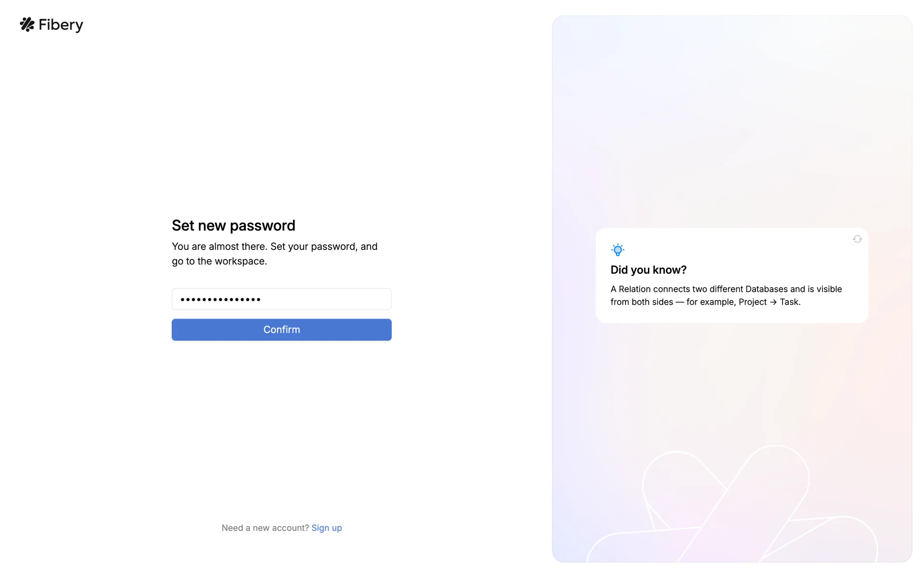Click the word "Databases" in the tip
The image size is (924, 578).
(x=766, y=289)
